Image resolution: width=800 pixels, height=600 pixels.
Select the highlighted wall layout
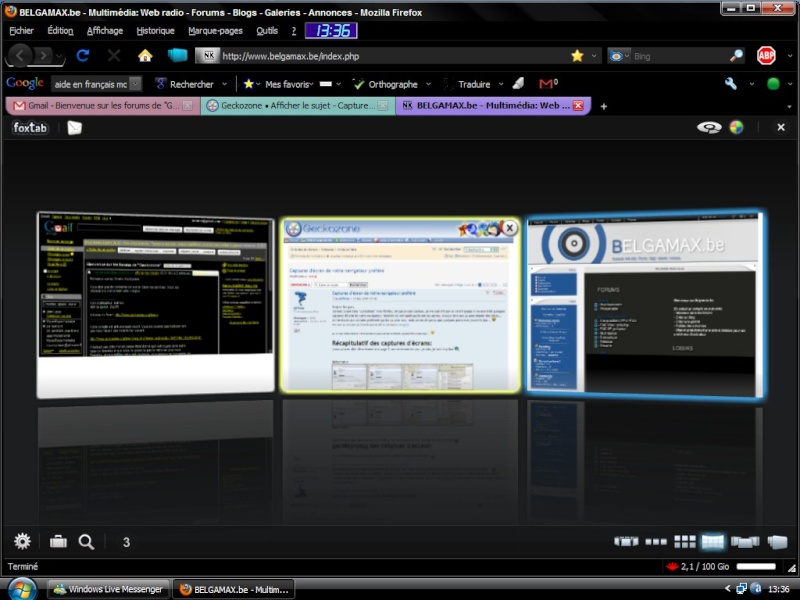point(713,541)
